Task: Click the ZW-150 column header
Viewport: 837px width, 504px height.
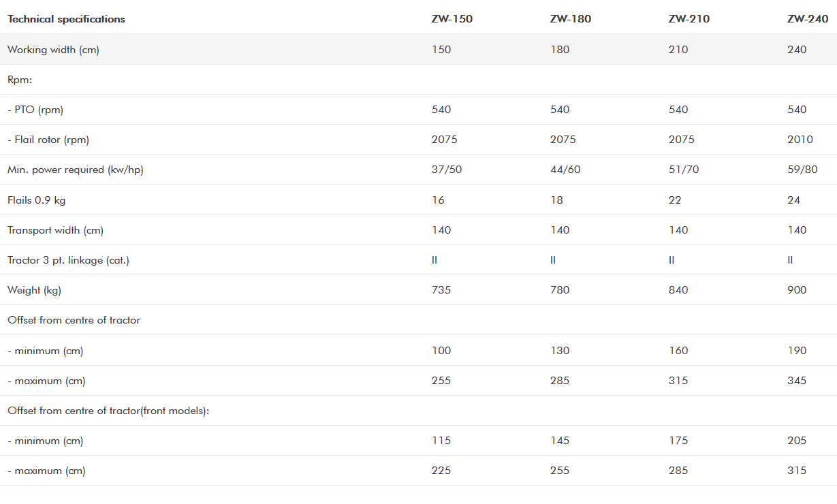Action: click(452, 19)
